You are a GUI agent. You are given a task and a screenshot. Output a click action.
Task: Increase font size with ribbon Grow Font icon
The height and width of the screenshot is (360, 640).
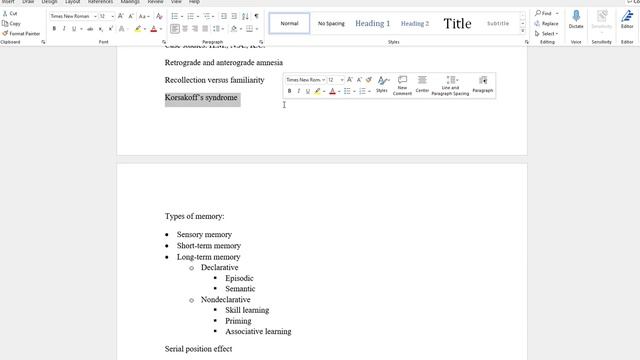click(121, 16)
